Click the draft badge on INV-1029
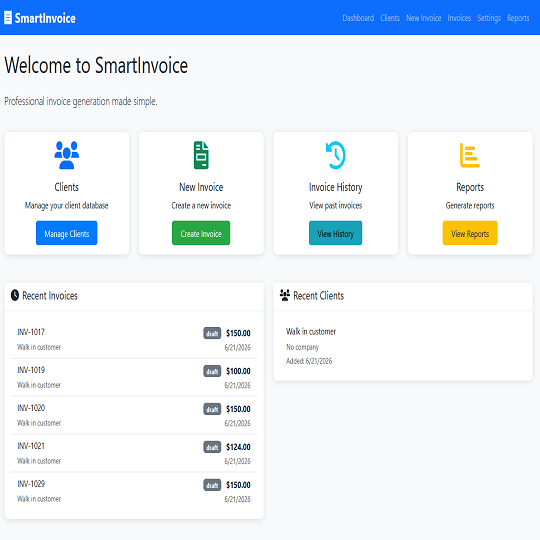Viewport: 540px width, 540px height. coord(212,485)
